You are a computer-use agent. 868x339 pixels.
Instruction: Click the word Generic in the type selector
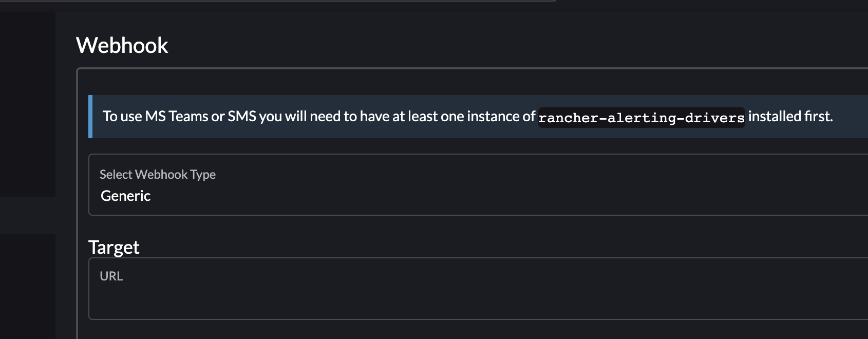[126, 196]
